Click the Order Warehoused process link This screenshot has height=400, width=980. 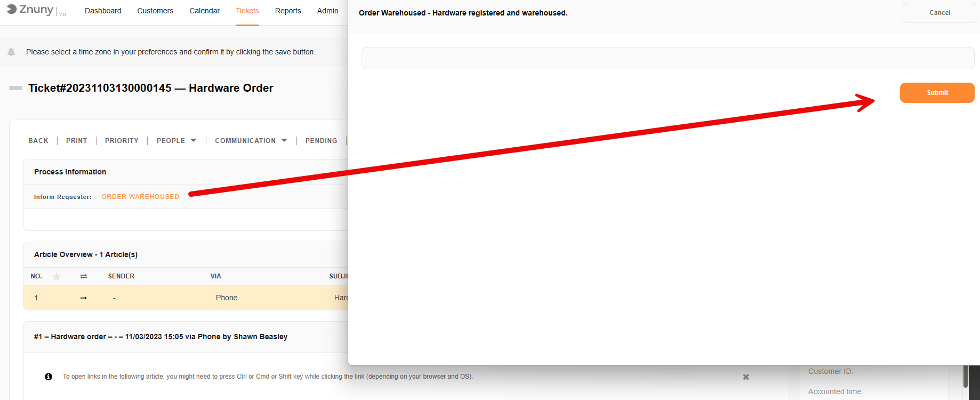(140, 197)
